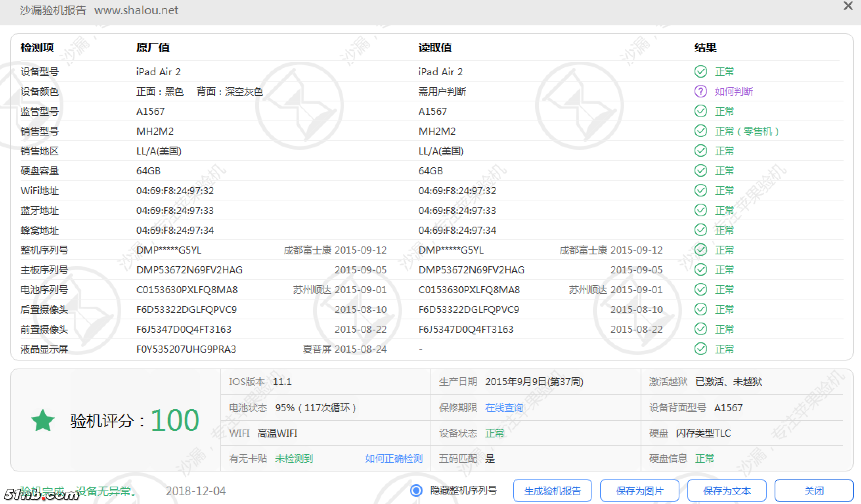This screenshot has width=861, height=504.
Task: Click the 100 验机评分 score number
Action: click(x=175, y=420)
